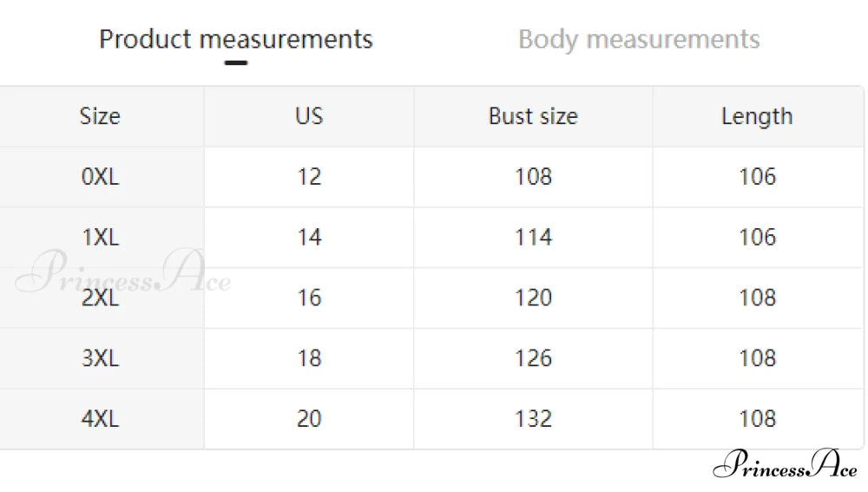Viewport: 868px width, 492px height.
Task: Click US size 16 cell
Action: click(x=309, y=298)
